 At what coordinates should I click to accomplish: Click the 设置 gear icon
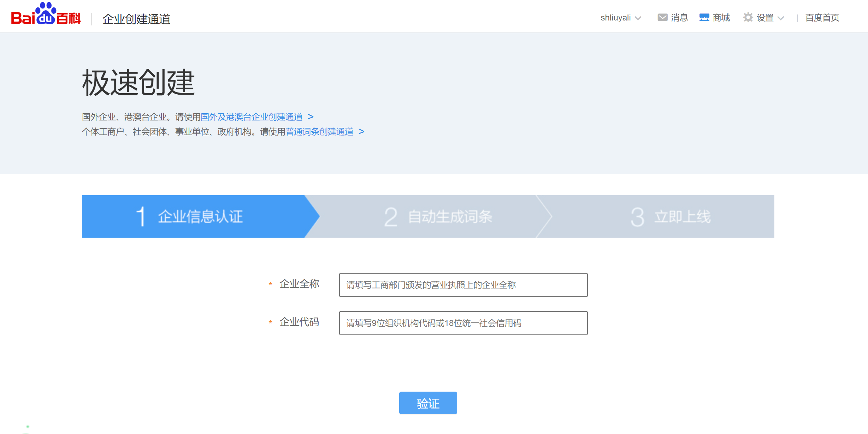click(748, 17)
